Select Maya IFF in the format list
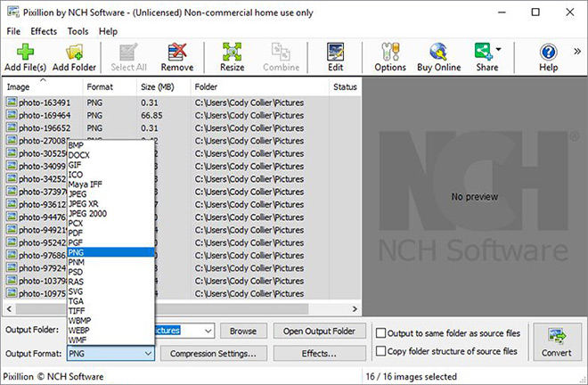Viewport: 588px width, 385px height. (x=110, y=184)
